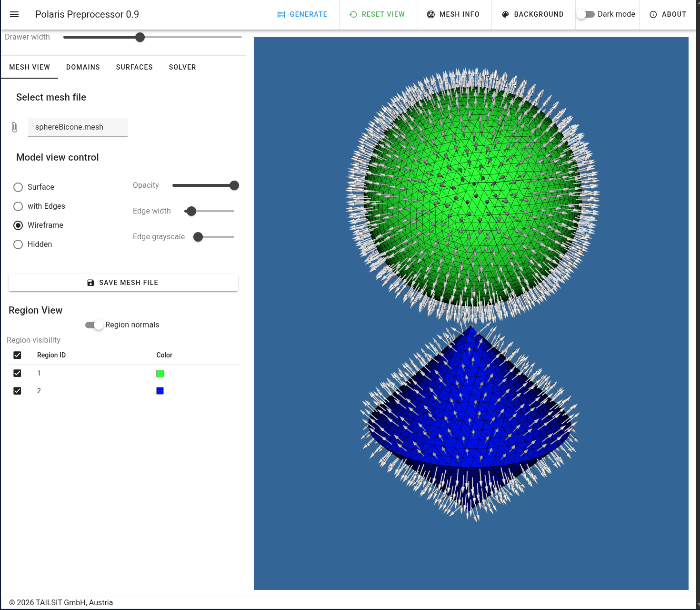Click the Region ID column header

point(51,355)
